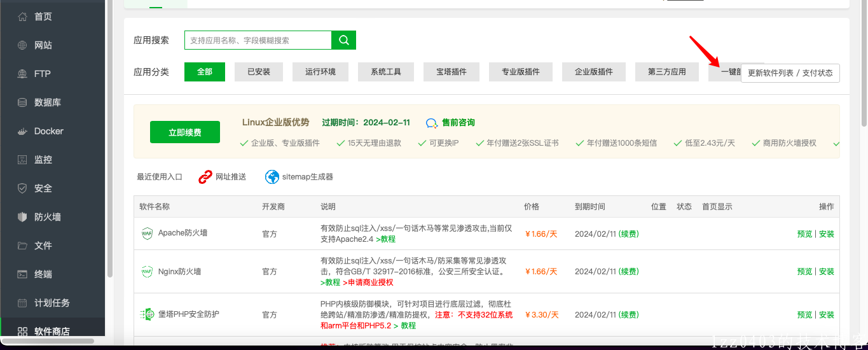The width and height of the screenshot is (868, 350).
Task: Click the FTP icon in sidebar
Action: (x=22, y=74)
